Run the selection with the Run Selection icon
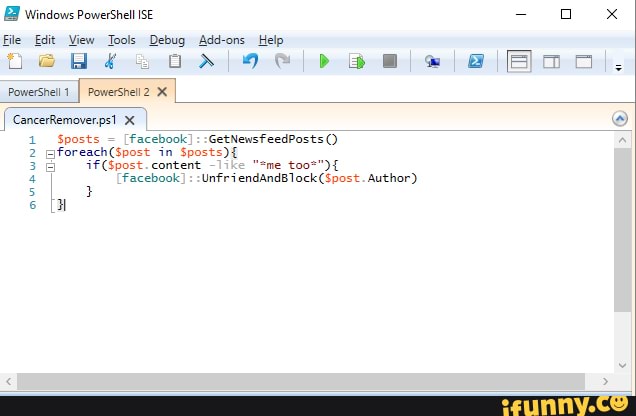636x416 pixels. (357, 62)
